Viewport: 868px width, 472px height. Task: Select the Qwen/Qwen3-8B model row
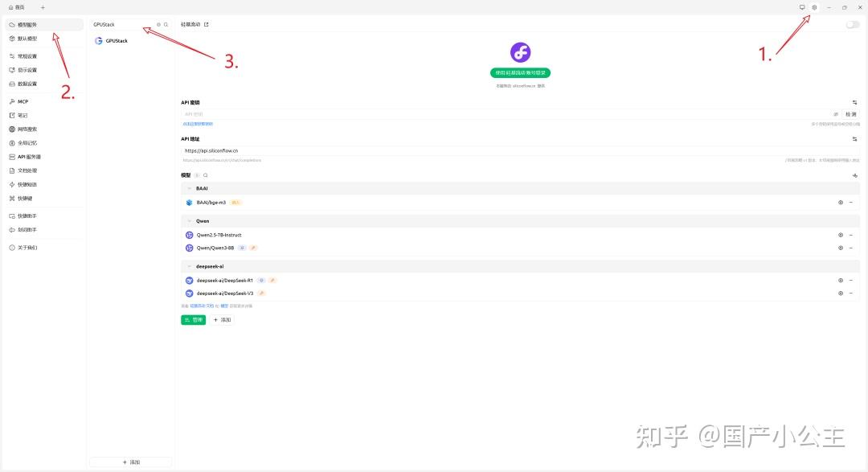520,248
